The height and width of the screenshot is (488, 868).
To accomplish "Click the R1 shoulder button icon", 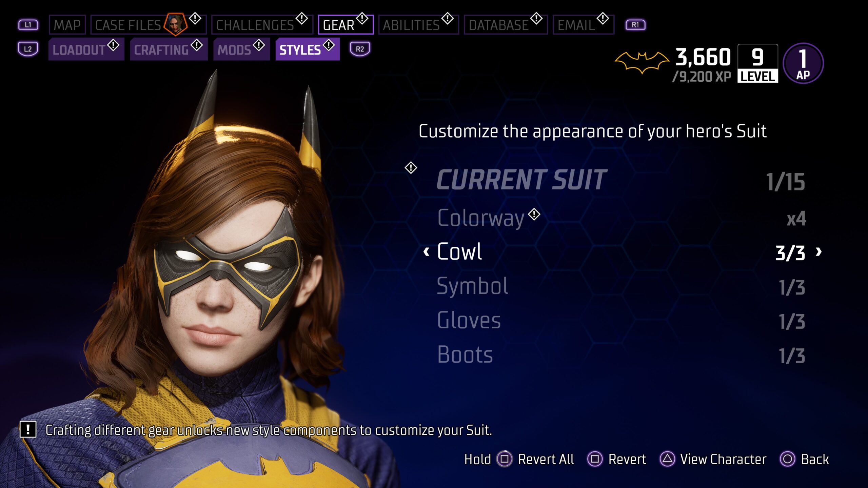I will pos(635,25).
